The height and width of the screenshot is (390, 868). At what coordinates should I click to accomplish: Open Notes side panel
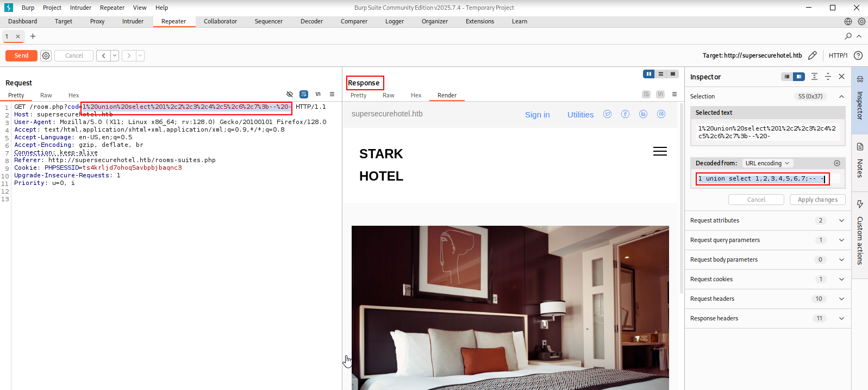860,162
